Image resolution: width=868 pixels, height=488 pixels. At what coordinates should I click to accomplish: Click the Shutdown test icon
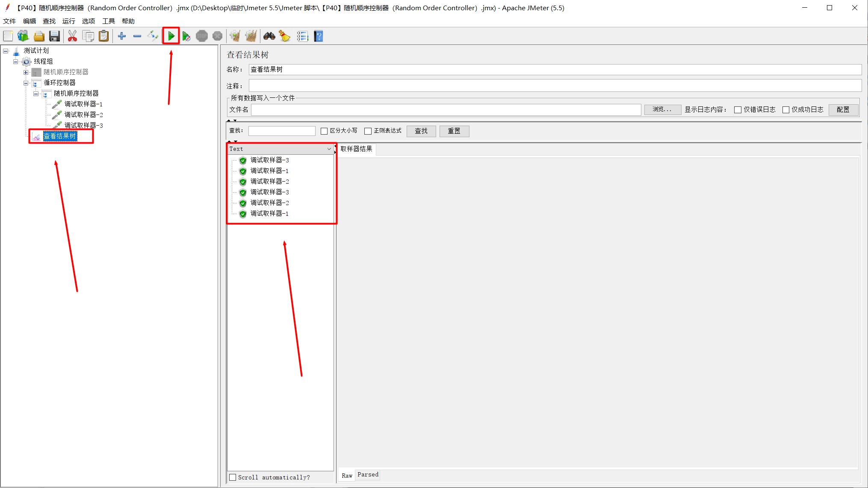click(x=217, y=36)
